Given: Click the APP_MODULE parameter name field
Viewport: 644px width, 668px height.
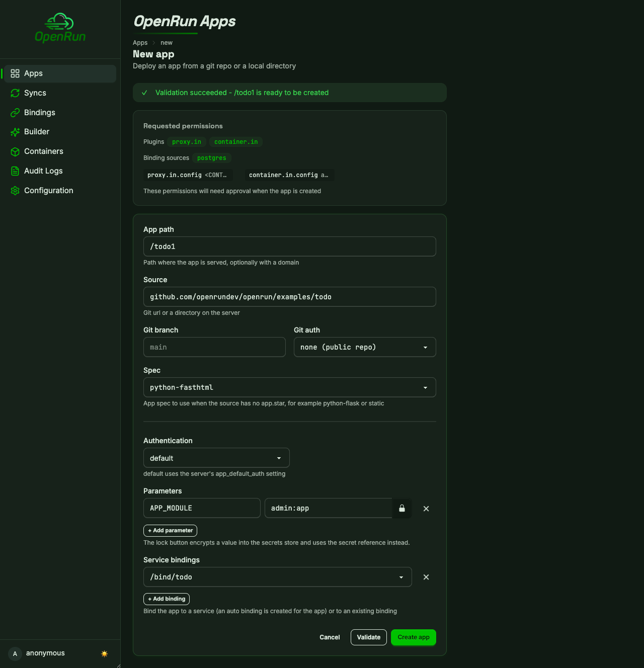Looking at the screenshot, I should 202,508.
